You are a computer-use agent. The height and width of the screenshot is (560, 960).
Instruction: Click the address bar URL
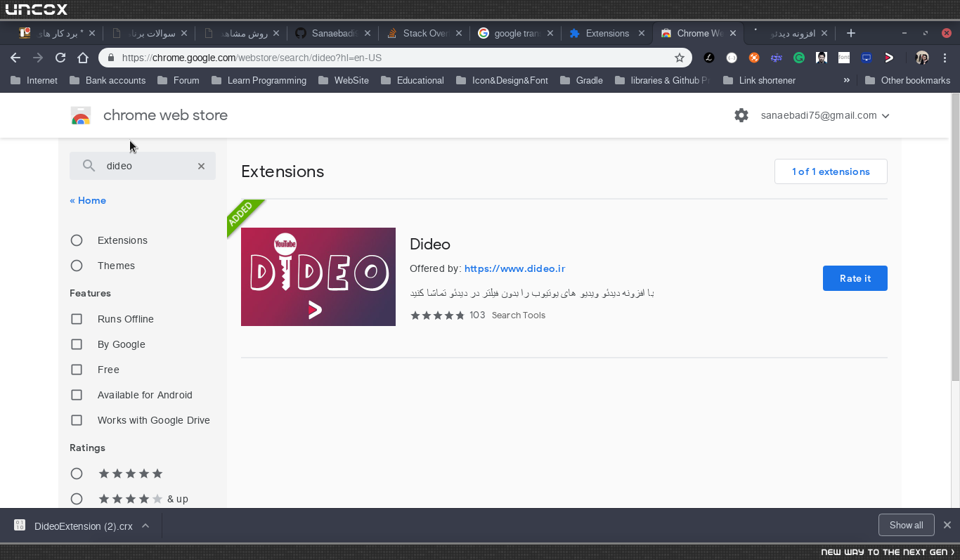point(252,58)
